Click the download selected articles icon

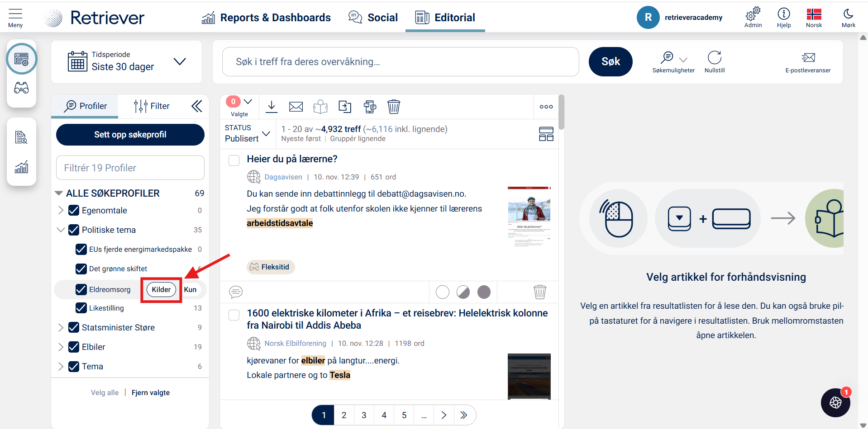click(x=272, y=107)
